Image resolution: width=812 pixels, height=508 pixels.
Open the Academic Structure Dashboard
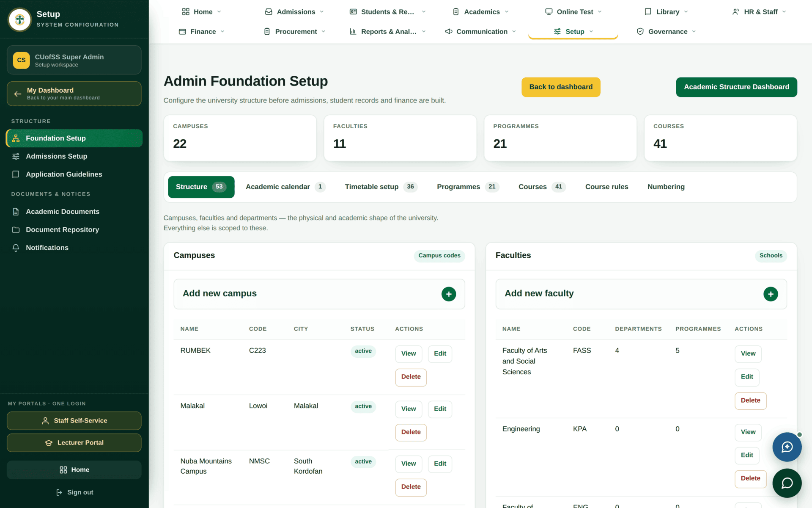point(736,87)
